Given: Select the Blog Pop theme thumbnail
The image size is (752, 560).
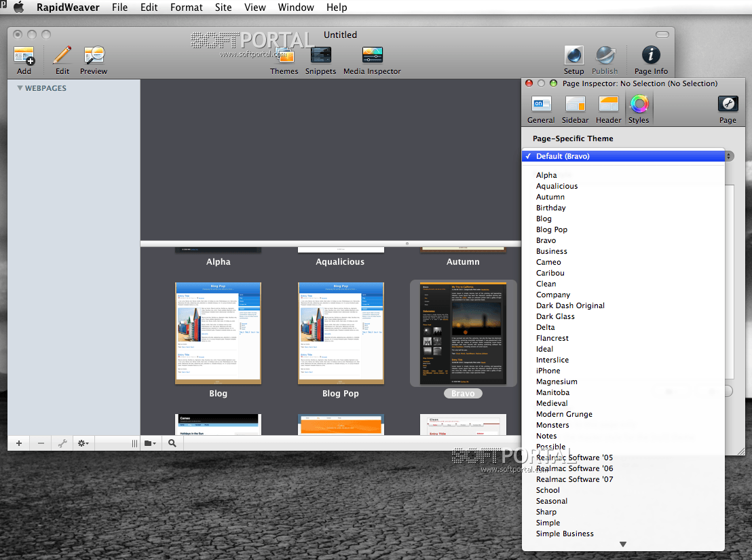Looking at the screenshot, I should pos(341,333).
